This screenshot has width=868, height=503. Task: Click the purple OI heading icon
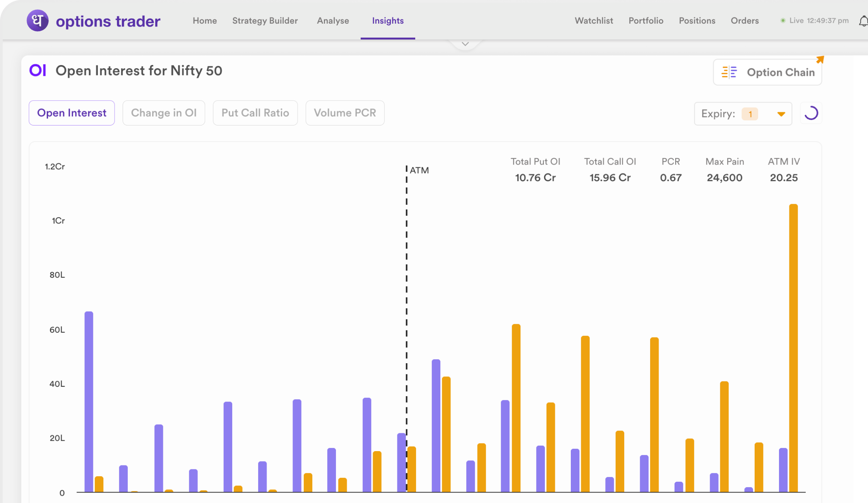tap(38, 70)
